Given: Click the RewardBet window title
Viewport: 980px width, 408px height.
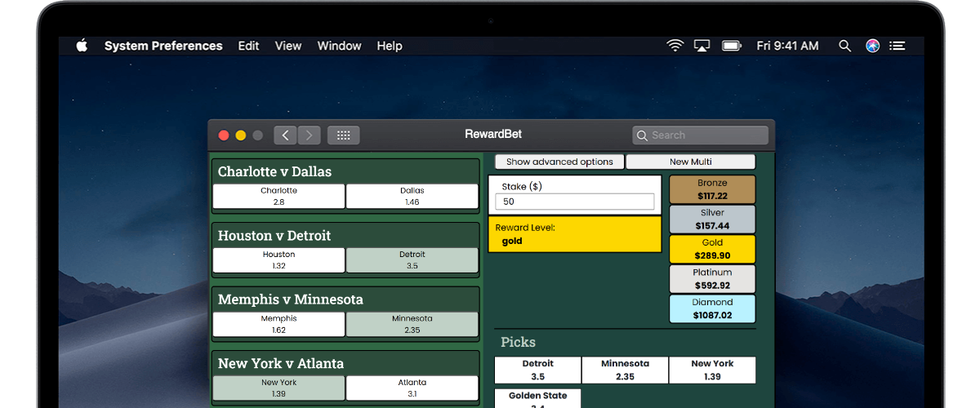Looking at the screenshot, I should [x=493, y=134].
